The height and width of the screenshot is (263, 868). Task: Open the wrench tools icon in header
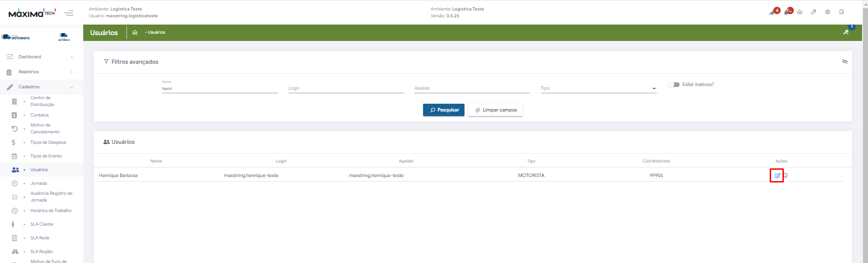(x=813, y=12)
